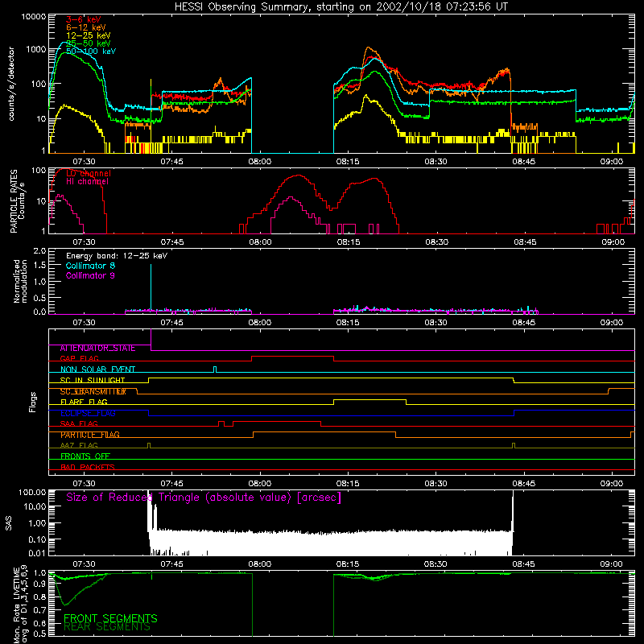
Task: Click the raised FLARE_FLAG step segment
Action: coord(369,399)
